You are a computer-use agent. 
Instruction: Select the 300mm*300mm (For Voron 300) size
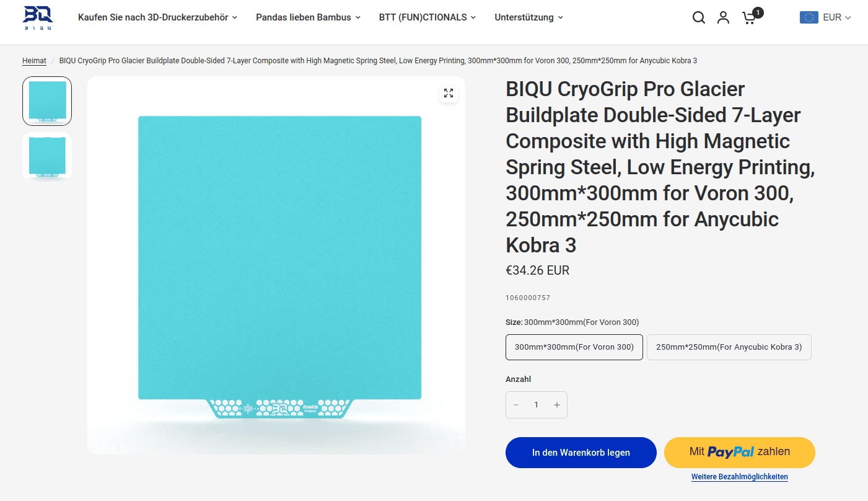click(x=574, y=347)
